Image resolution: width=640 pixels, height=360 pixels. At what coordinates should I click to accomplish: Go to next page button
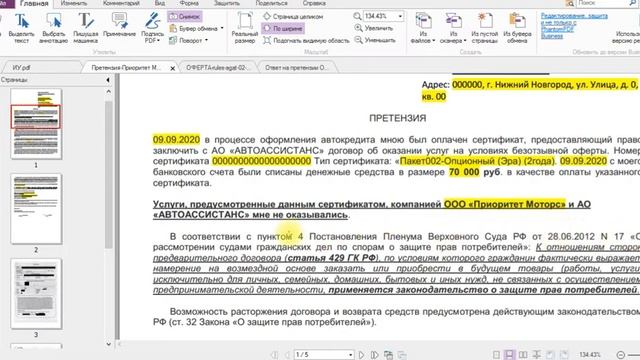pyautogui.click(x=361, y=355)
